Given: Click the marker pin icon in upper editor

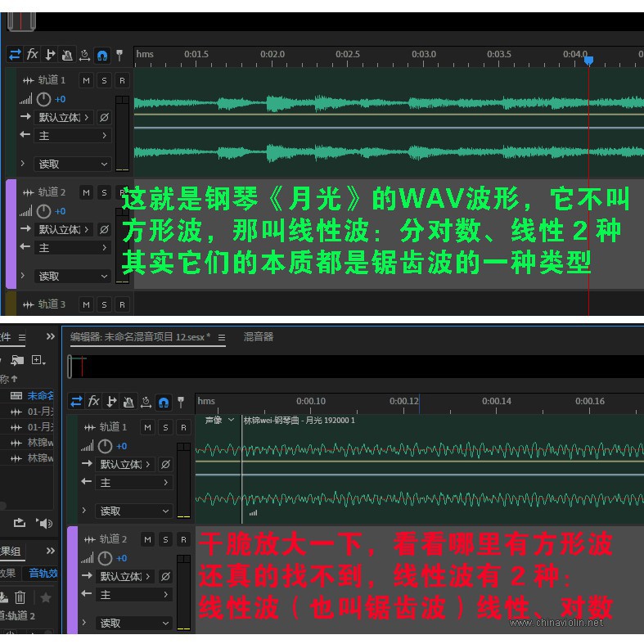Looking at the screenshot, I should [x=119, y=55].
